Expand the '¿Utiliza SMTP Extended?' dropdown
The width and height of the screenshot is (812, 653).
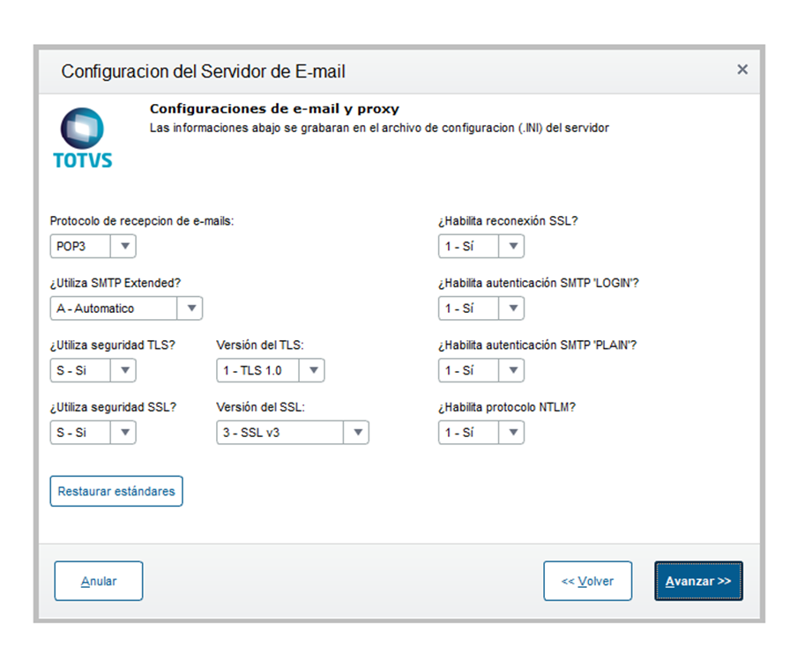pos(191,308)
